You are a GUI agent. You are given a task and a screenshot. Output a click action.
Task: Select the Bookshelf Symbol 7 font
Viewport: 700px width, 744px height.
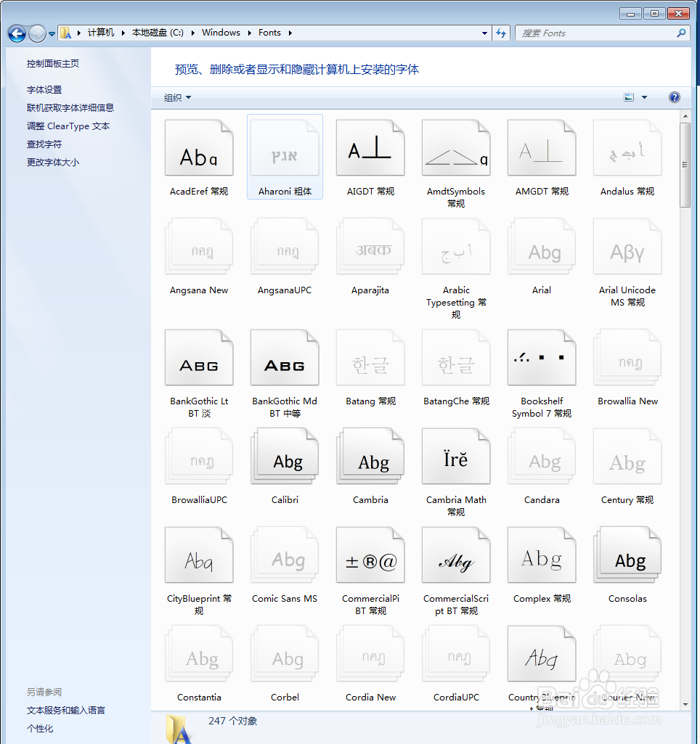click(x=542, y=358)
